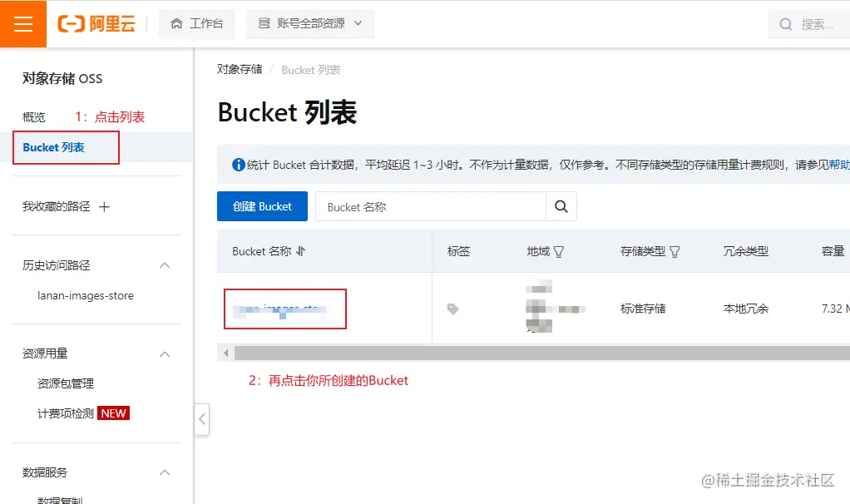Focus the top 搜索 search box
This screenshot has height=504, width=850.
coord(808,24)
